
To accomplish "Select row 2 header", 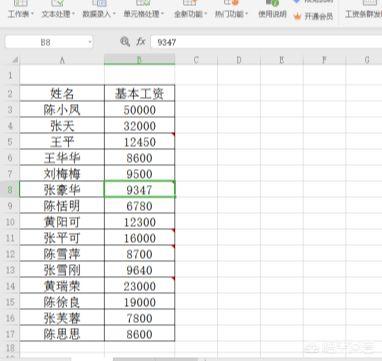I will coord(10,93).
